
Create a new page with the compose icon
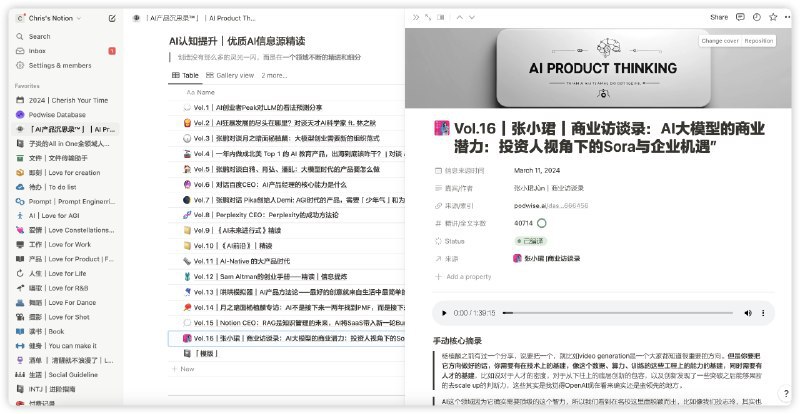pyautogui.click(x=112, y=18)
